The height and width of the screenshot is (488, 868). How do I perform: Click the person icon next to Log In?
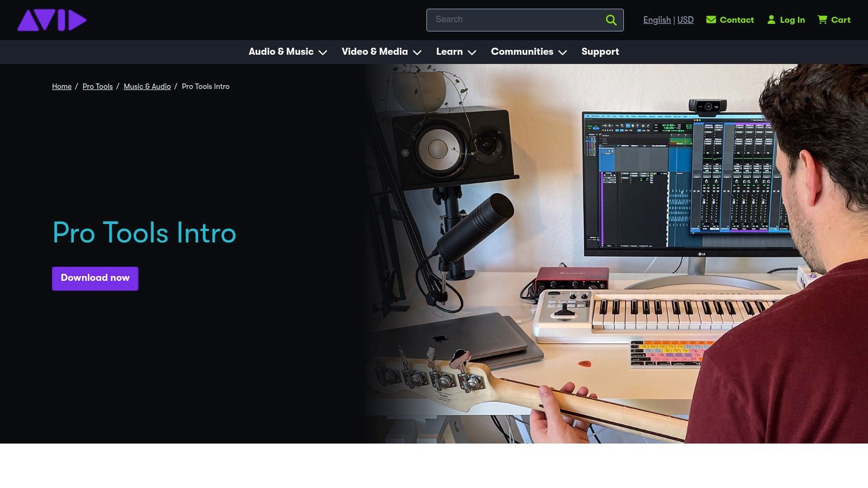click(771, 20)
